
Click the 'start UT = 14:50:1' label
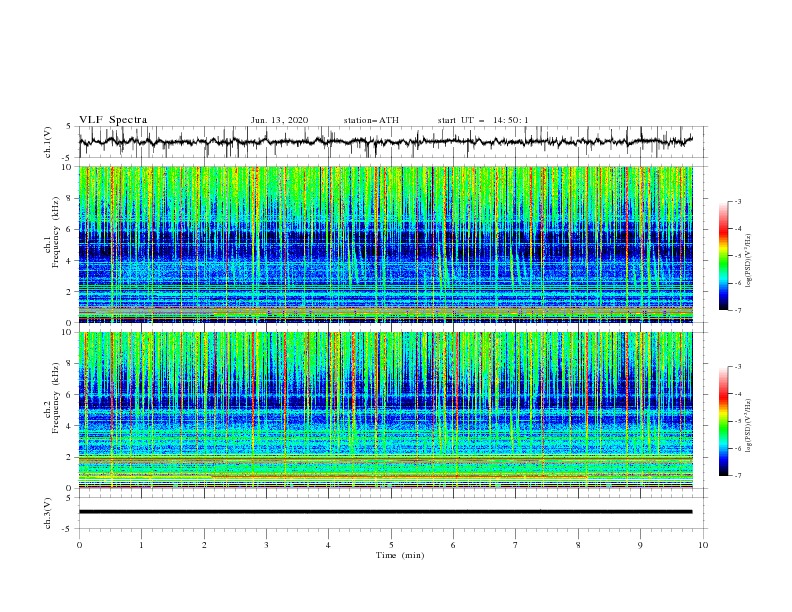pyautogui.click(x=483, y=120)
